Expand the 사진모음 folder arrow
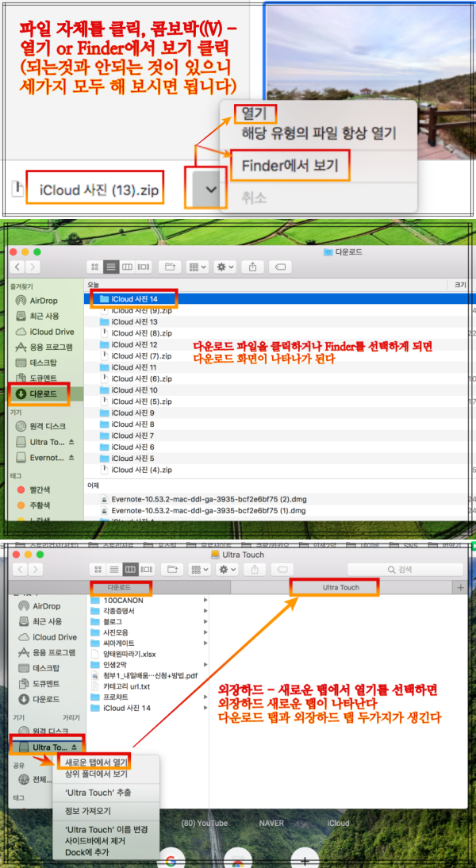Viewport: 476px width, 868px height. [205, 632]
